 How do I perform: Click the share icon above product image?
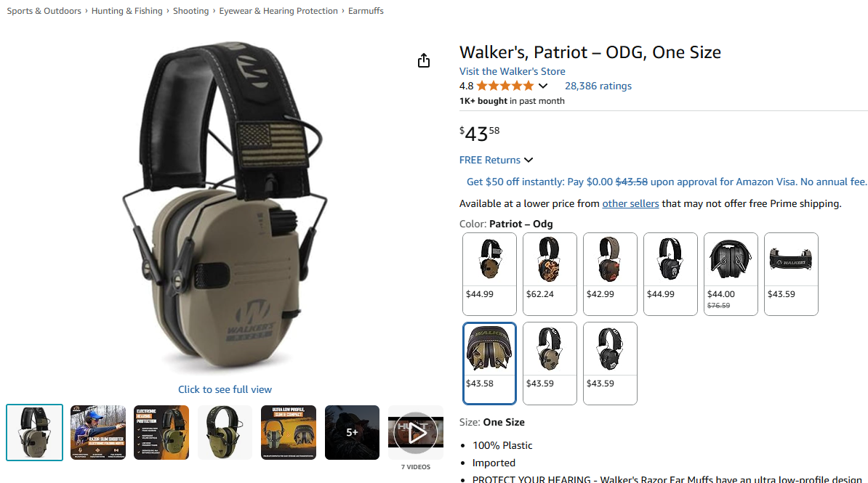[424, 60]
